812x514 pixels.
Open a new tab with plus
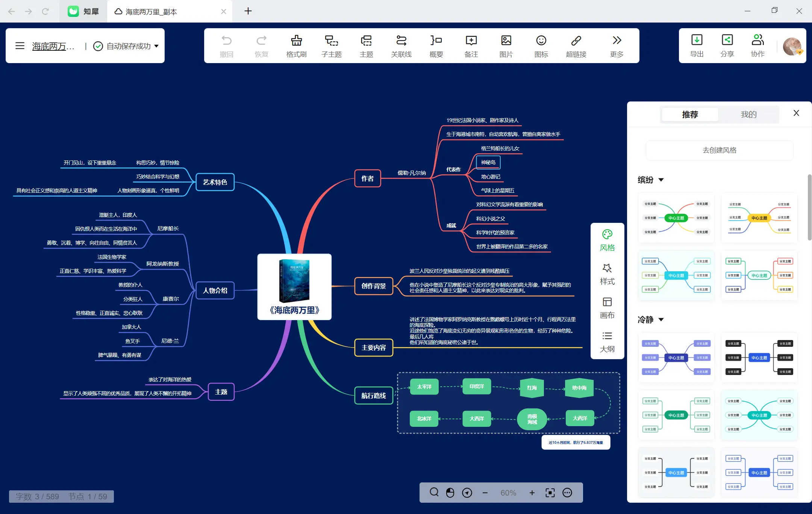point(248,11)
